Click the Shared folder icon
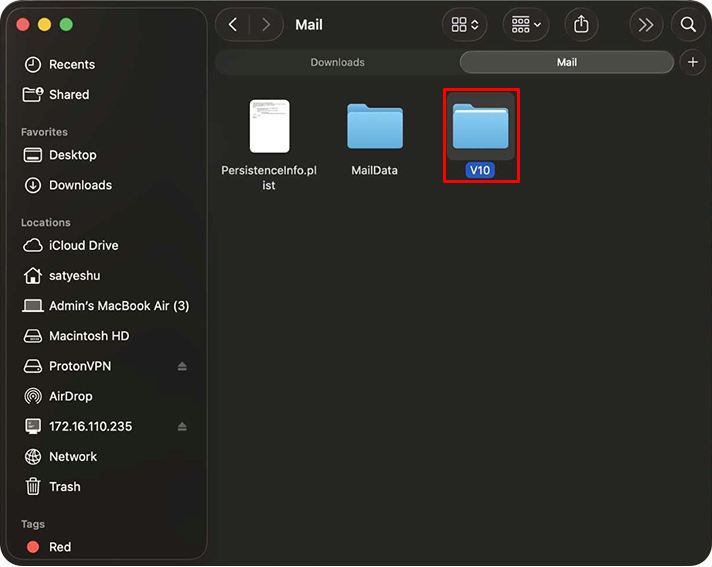 [x=33, y=94]
